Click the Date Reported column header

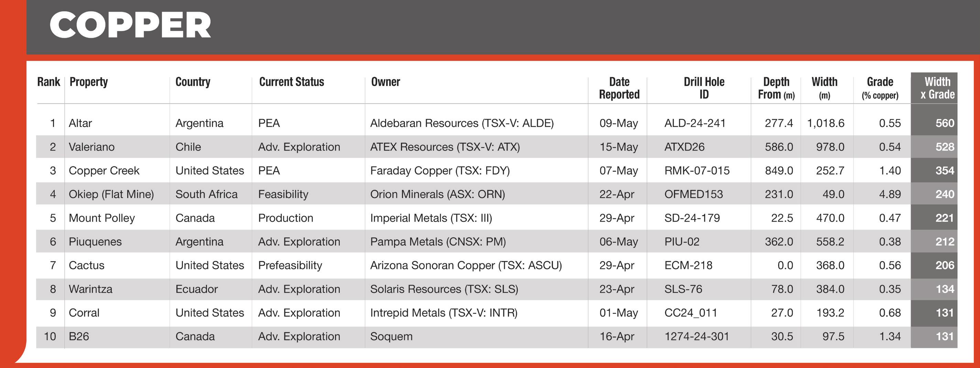619,88
